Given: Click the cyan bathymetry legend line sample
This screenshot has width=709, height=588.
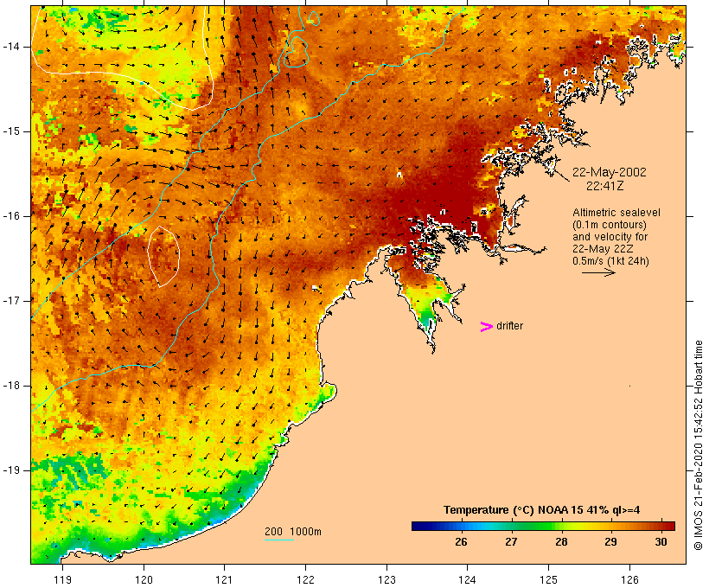Looking at the screenshot, I should coord(279,540).
